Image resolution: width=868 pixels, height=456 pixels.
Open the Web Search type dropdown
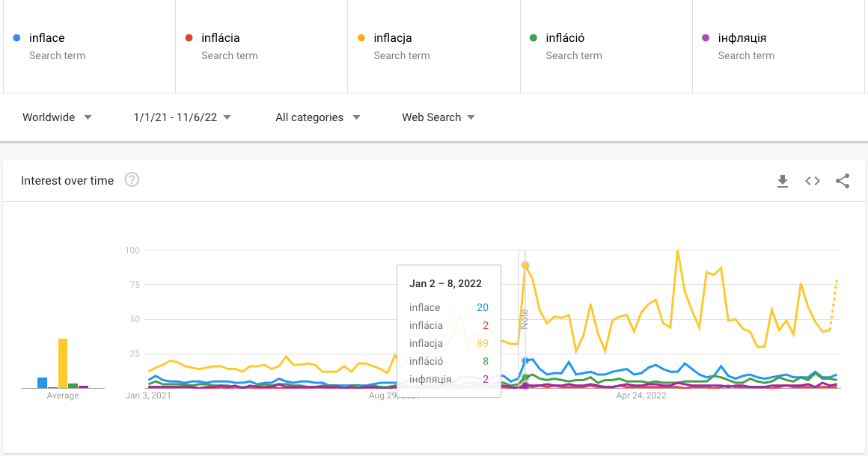438,117
